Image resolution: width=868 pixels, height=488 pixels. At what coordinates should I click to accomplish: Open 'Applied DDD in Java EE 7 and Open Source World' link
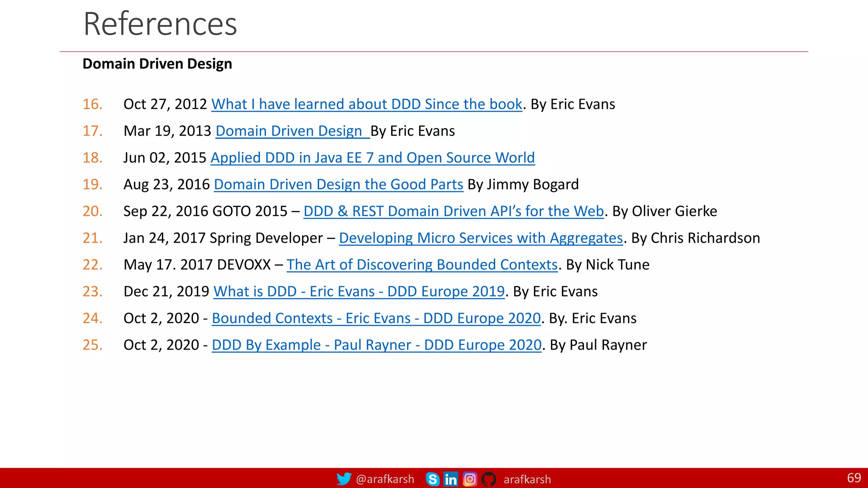(373, 158)
